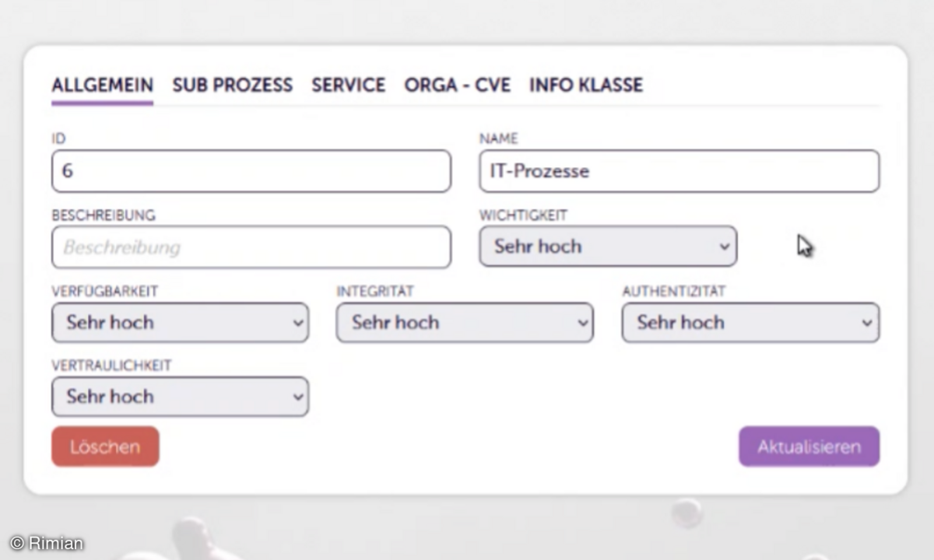This screenshot has height=560, width=934.
Task: Click the chevron arrow of Authentizität select
Action: pyautogui.click(x=867, y=323)
